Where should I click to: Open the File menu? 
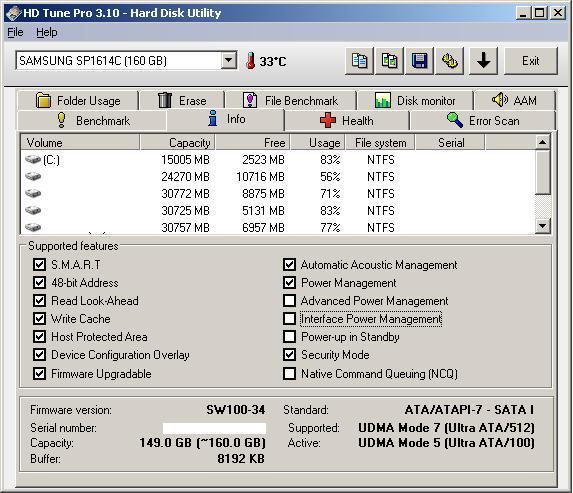point(15,32)
